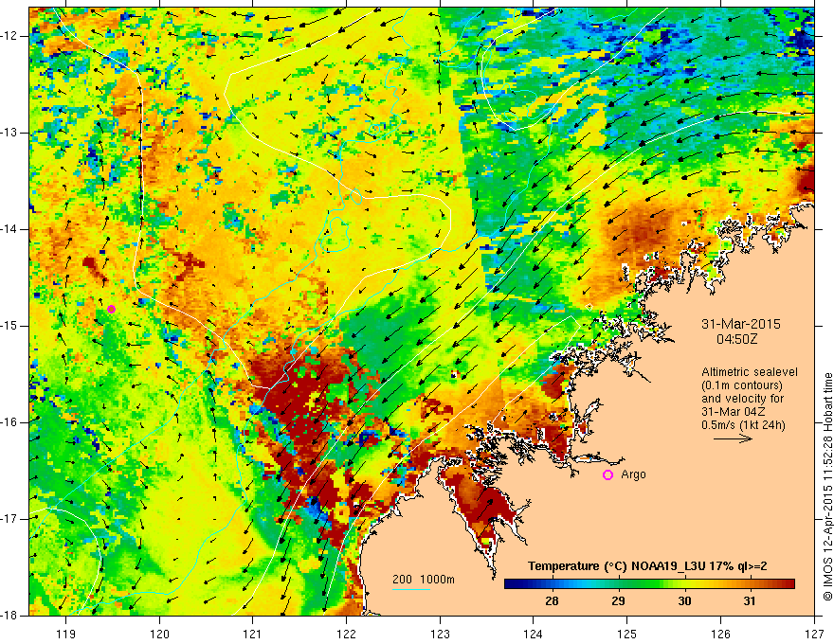Click longitude axis label 123

pyautogui.click(x=440, y=634)
